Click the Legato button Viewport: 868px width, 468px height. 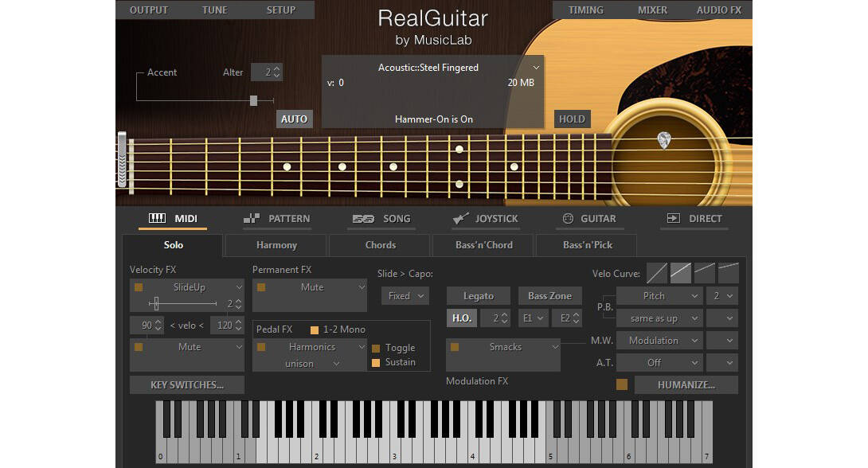pos(479,296)
